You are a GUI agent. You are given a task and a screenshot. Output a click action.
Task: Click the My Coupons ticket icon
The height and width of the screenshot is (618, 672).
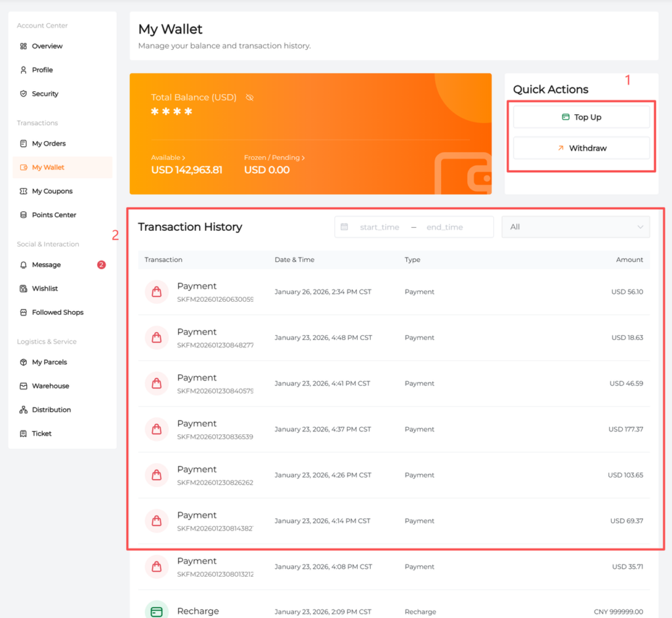[x=24, y=192]
